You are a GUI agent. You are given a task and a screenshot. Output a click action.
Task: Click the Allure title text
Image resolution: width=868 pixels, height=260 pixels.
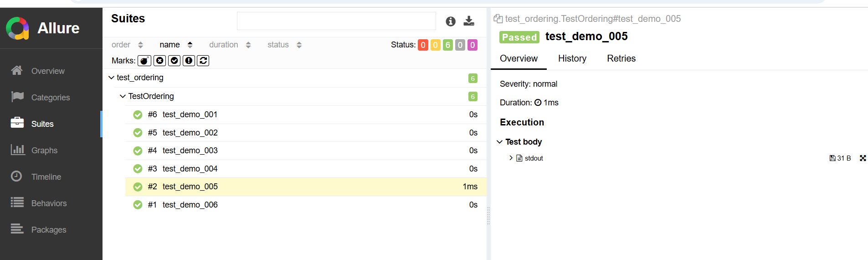point(58,28)
